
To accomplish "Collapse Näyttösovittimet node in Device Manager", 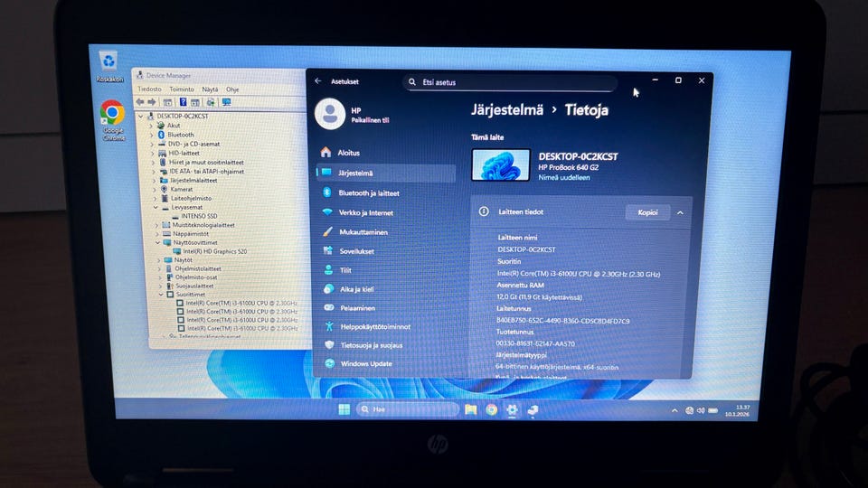I will [157, 242].
